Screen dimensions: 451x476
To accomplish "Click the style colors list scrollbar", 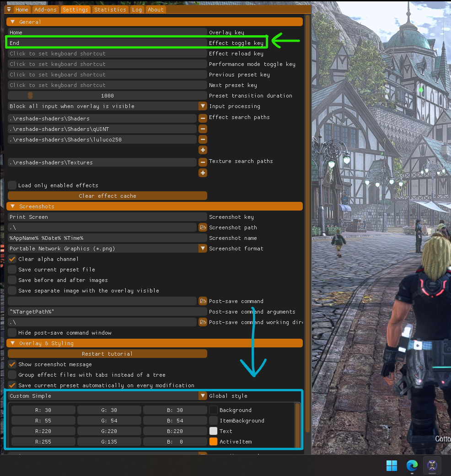I will point(297,425).
